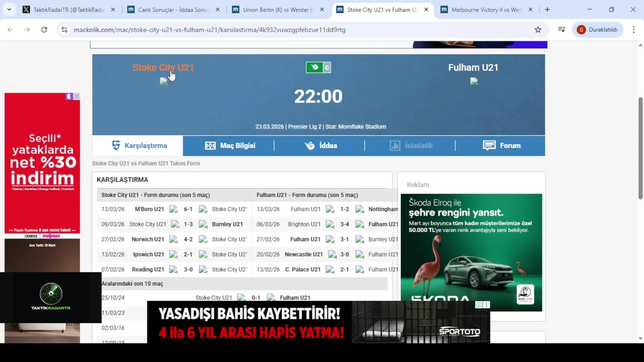Select the İstatistik tab

click(410, 145)
